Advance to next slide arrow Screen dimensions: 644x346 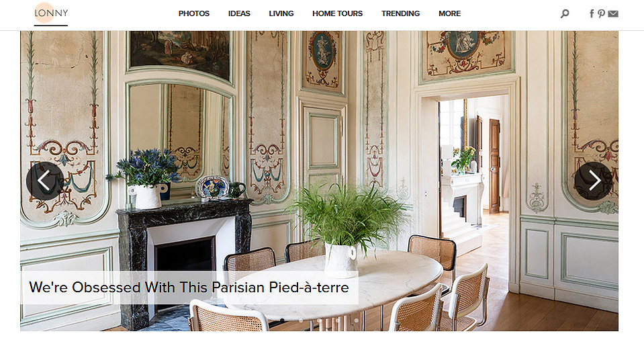[594, 181]
